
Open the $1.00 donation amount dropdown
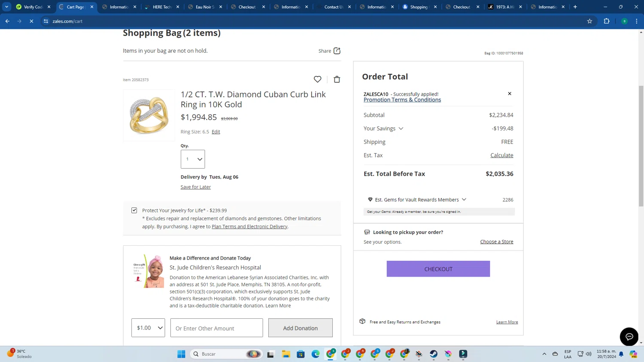coord(148,328)
